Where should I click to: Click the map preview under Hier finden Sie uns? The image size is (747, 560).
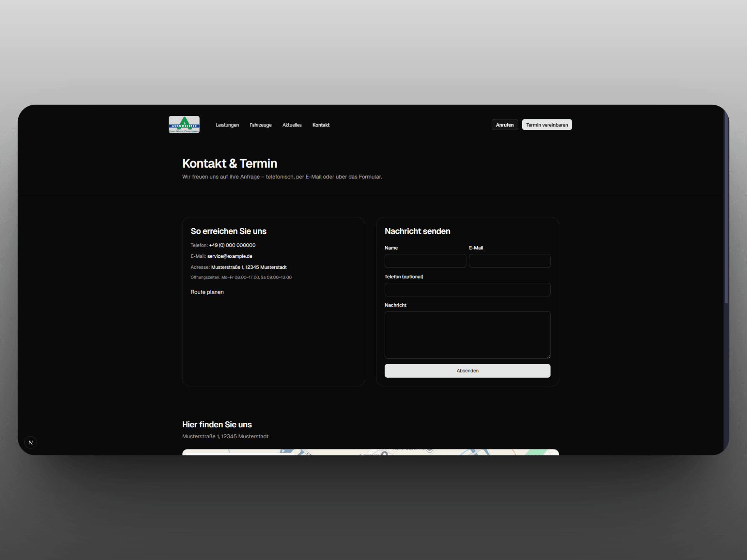370,454
